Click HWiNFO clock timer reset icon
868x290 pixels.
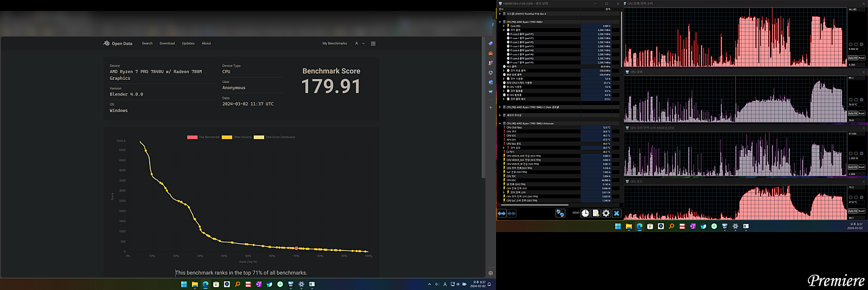tap(585, 214)
